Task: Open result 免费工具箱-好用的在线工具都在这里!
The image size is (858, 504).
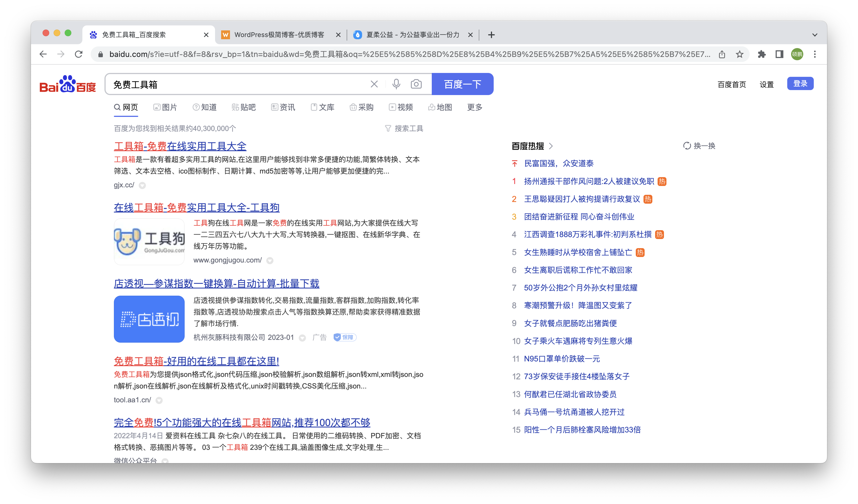Action: pos(197,361)
